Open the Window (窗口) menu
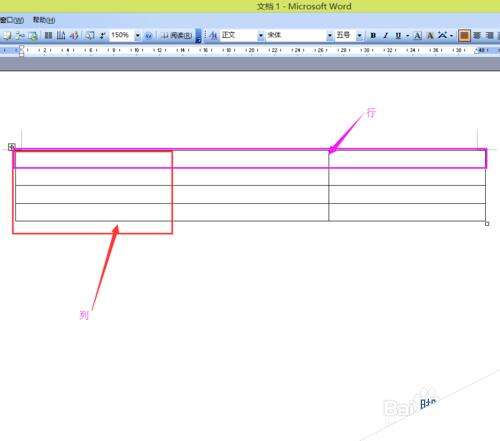 click(12, 20)
